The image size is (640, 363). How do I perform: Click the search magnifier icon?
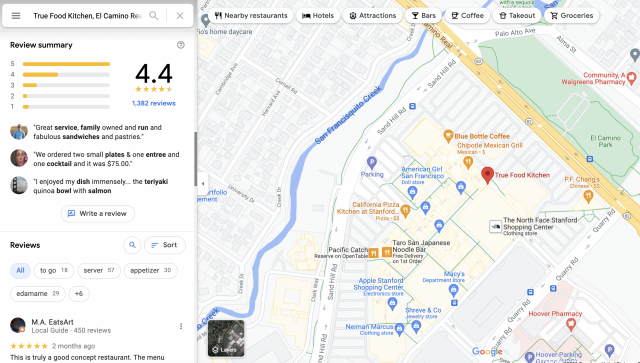click(x=153, y=16)
